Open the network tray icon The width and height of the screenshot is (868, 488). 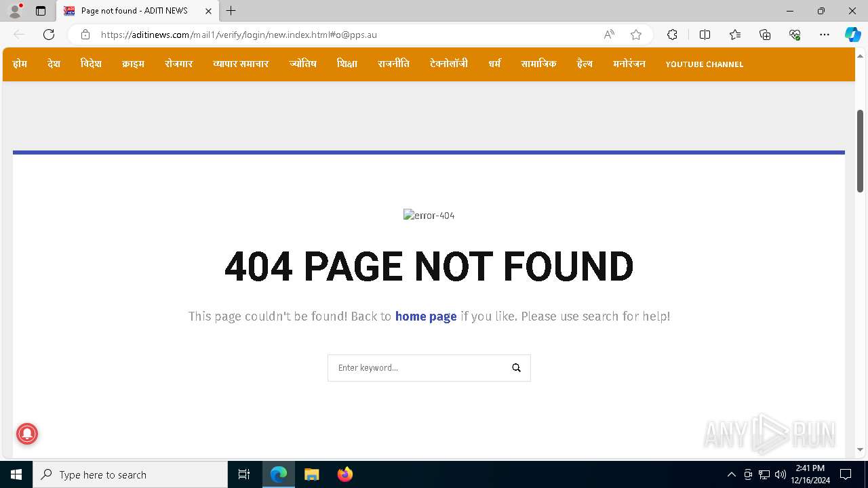point(764,474)
